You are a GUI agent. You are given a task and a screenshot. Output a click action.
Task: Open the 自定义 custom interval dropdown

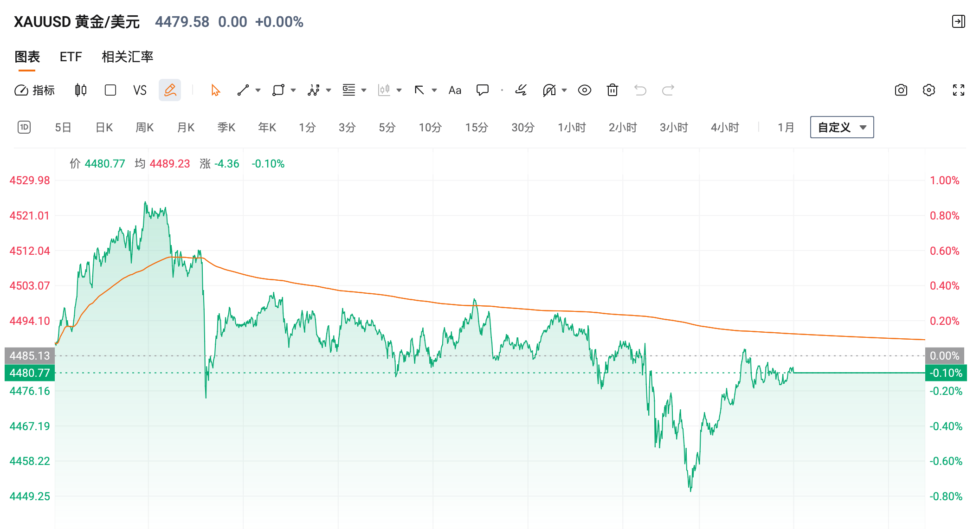coord(841,127)
